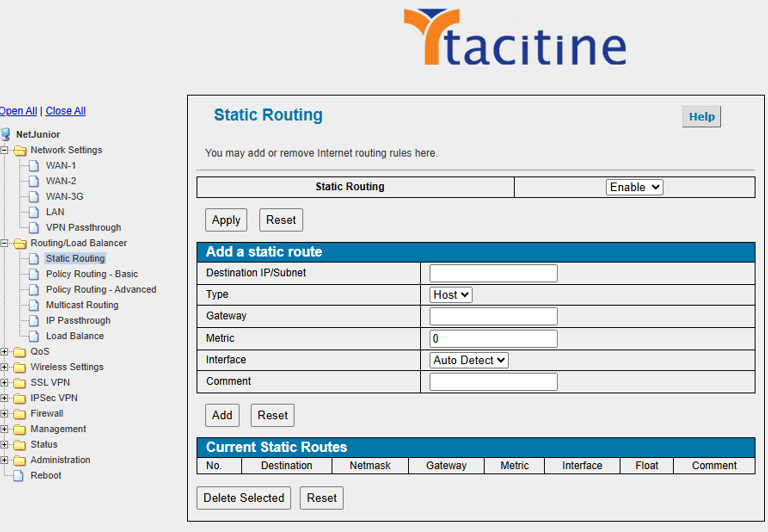Click the QoS folder icon

20,352
